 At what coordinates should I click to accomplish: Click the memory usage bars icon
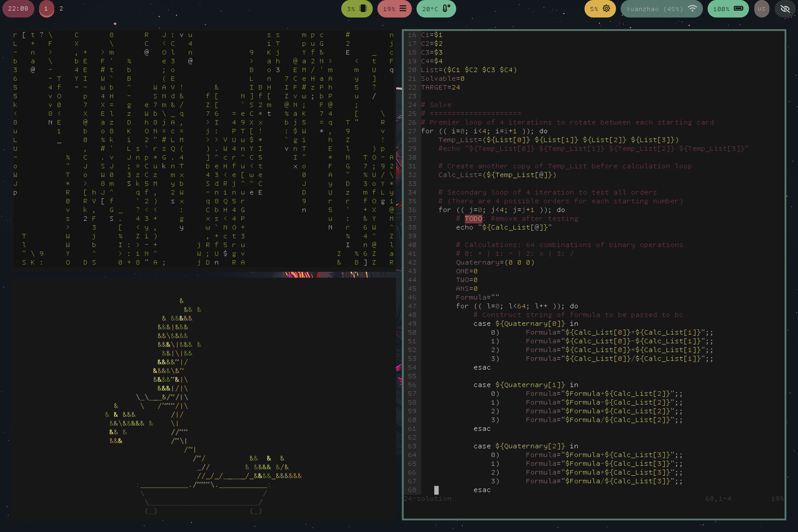point(403,8)
